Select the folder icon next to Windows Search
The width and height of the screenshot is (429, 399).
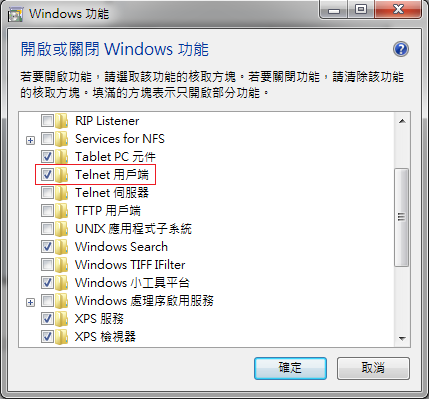point(61,247)
